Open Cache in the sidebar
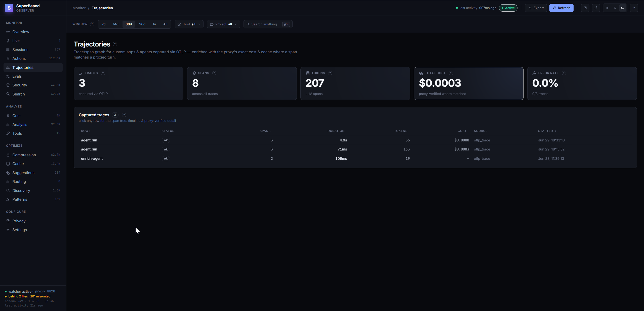 click(x=33, y=164)
